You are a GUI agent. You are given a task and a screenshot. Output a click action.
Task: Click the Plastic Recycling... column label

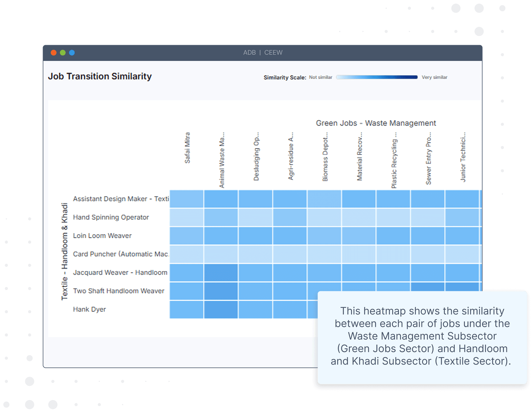pyautogui.click(x=394, y=160)
